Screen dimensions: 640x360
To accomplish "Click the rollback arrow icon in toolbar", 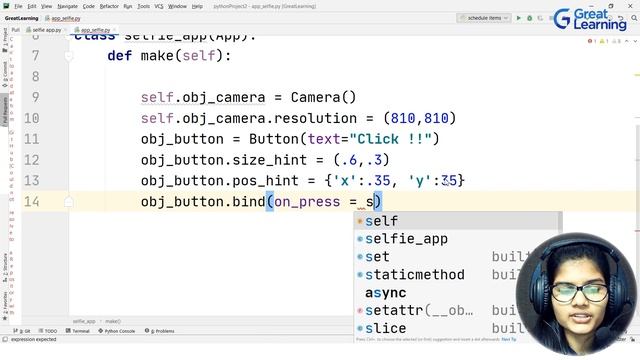I will point(621,18).
